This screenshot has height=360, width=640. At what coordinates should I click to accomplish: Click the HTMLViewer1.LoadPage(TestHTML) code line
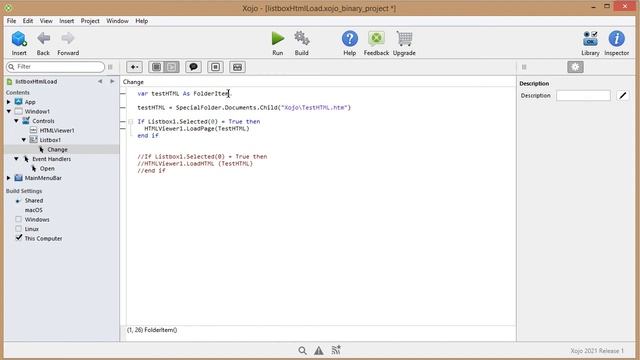[197, 129]
